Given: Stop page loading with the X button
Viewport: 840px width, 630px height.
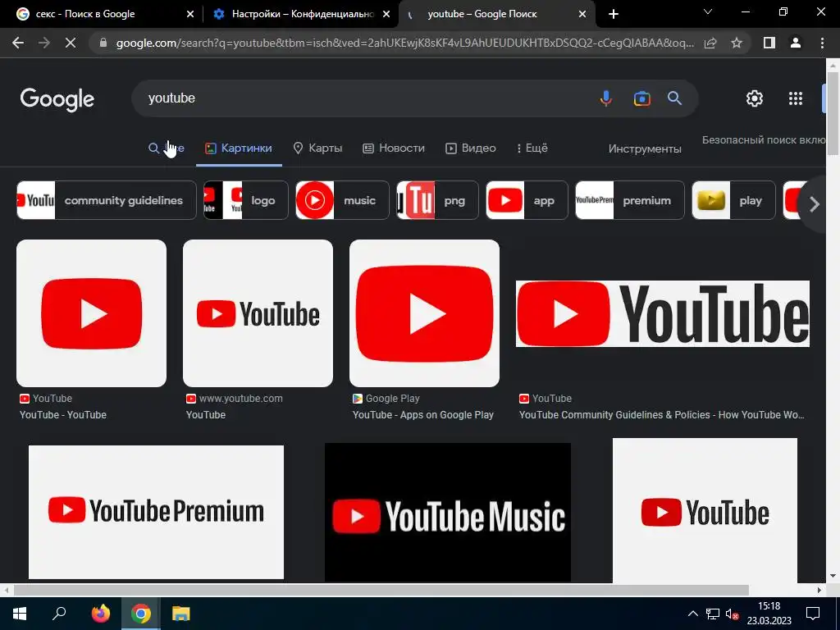Looking at the screenshot, I should click(71, 43).
